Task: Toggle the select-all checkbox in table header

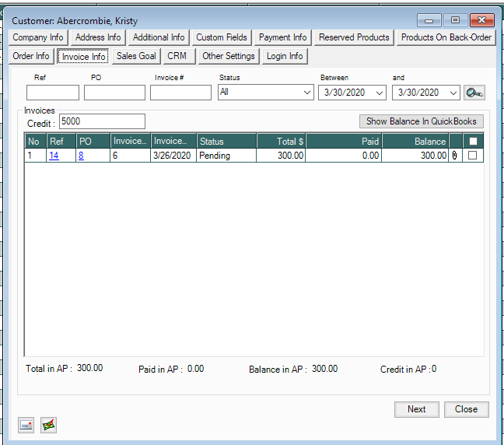Action: click(473, 142)
